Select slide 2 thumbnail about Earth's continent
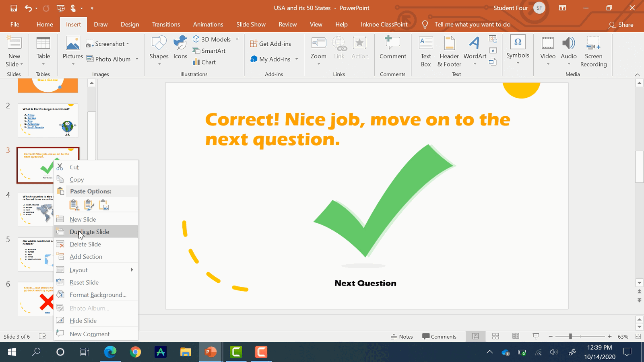Screen dimensions: 644x362 coord(48,121)
